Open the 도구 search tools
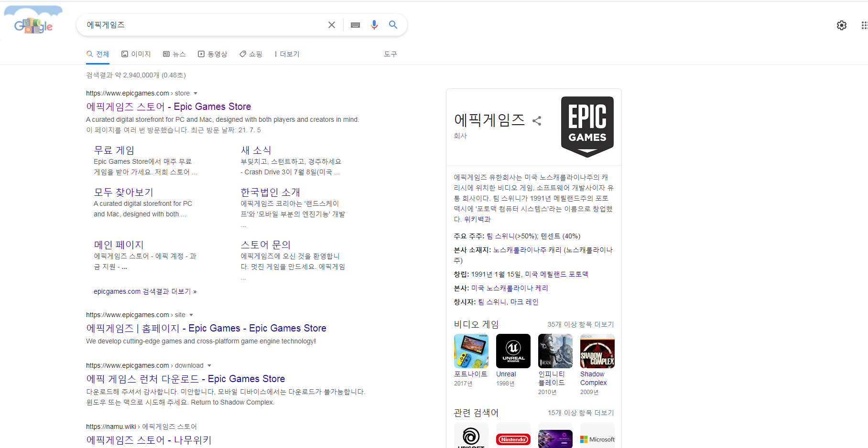Viewport: 868px width, 448px height. (391, 54)
